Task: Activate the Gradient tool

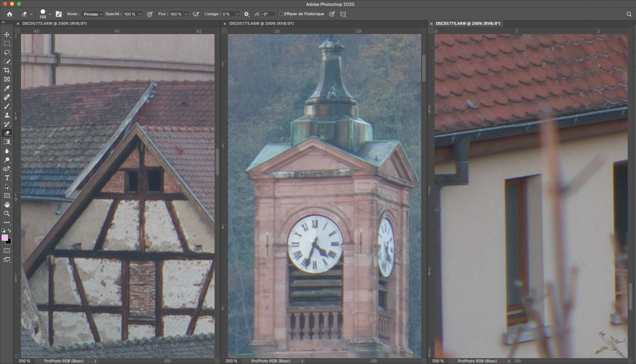Action: [7, 142]
